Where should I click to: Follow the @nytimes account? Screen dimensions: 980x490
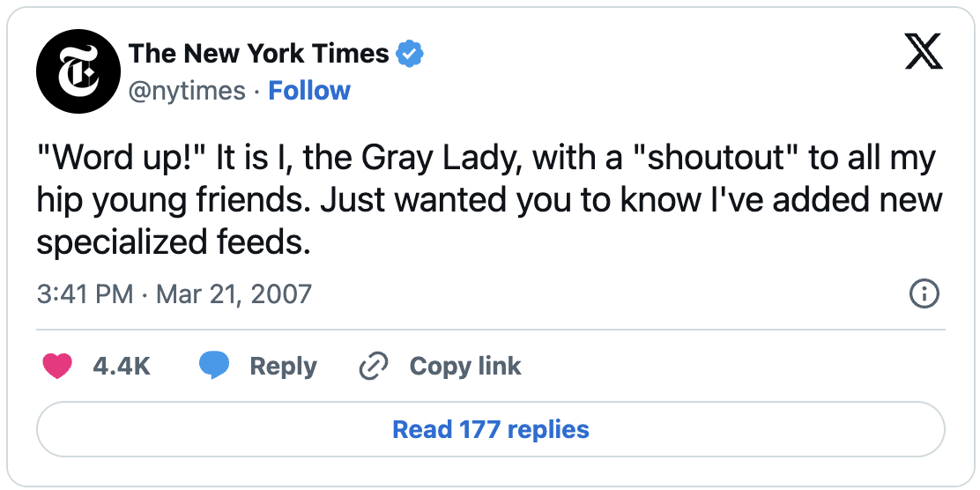(x=309, y=91)
